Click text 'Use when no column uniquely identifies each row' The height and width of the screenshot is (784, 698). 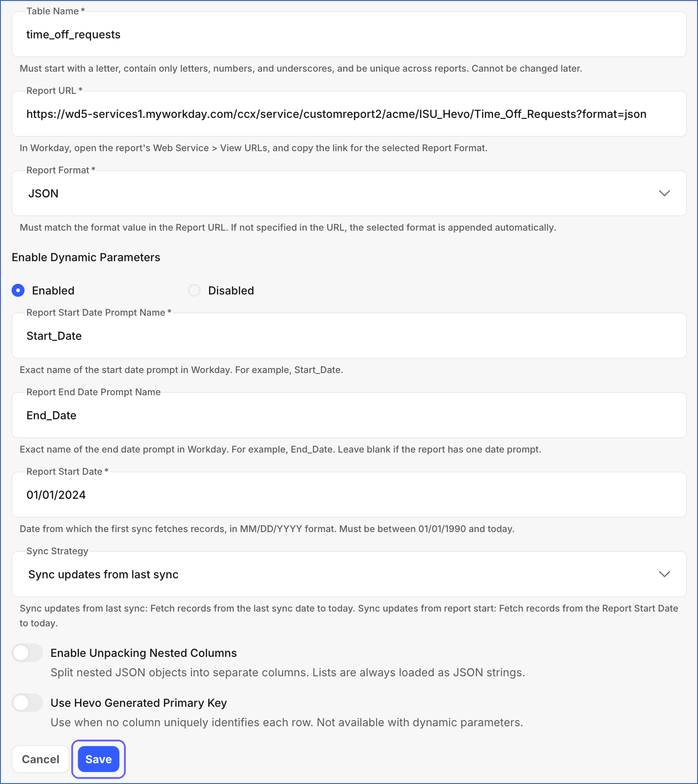(x=287, y=723)
